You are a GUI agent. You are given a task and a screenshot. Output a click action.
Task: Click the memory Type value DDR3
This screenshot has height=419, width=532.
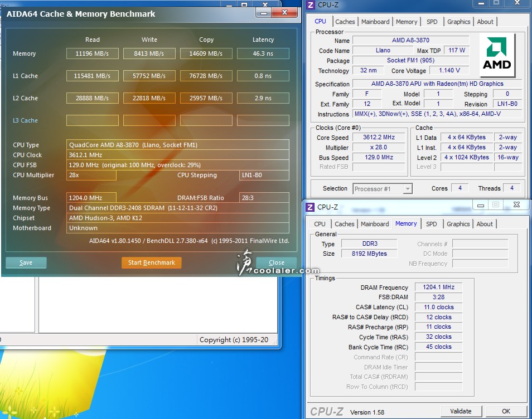tap(369, 243)
